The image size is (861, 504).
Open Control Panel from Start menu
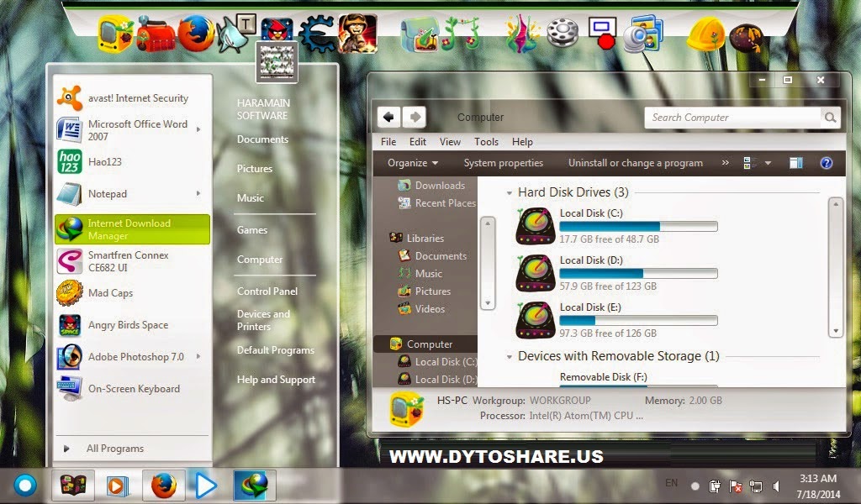click(x=267, y=291)
